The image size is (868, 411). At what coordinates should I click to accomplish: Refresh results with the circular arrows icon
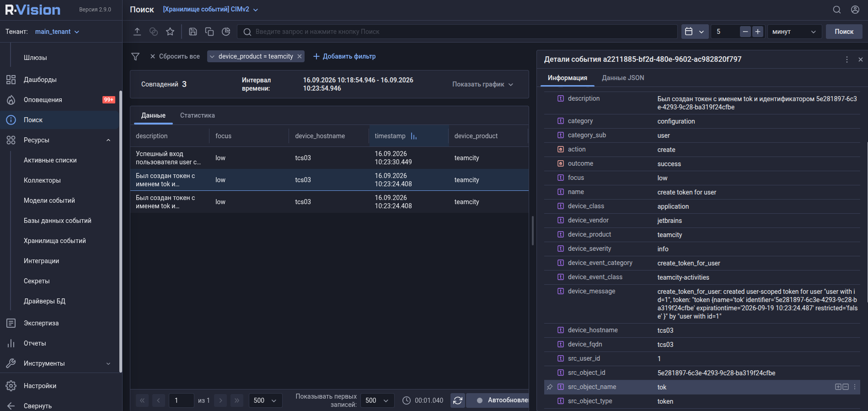pos(458,400)
